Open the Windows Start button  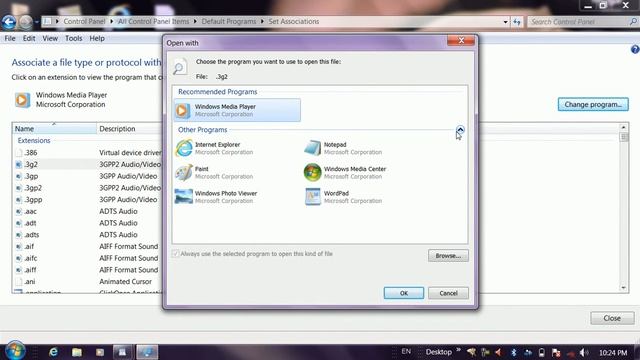[15, 350]
